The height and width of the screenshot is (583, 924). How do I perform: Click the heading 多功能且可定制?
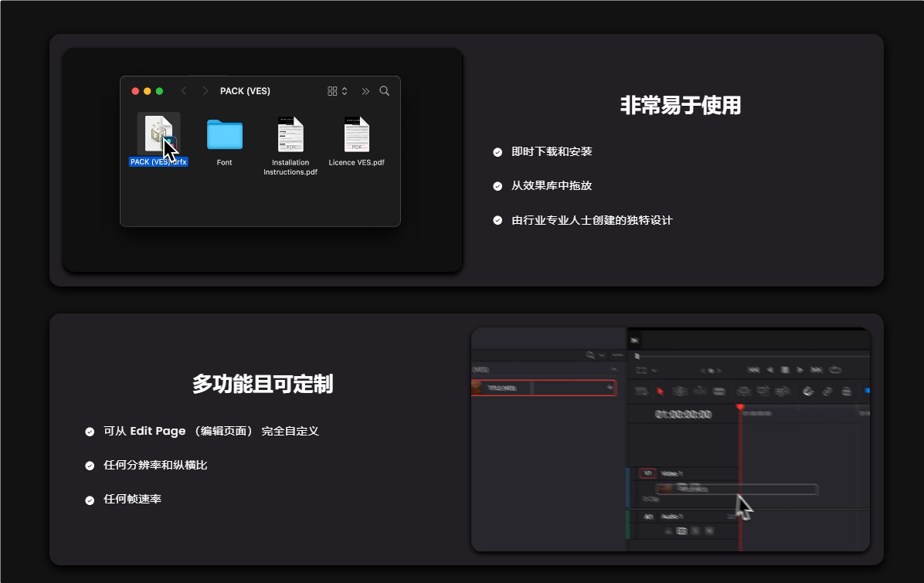pyautogui.click(x=263, y=383)
